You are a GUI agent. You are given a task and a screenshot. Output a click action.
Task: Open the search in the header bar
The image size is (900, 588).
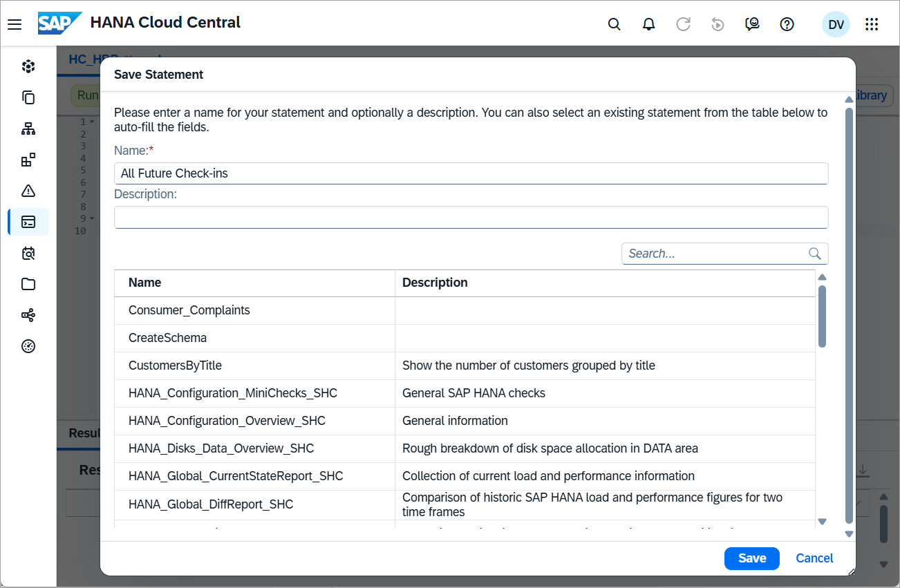tap(614, 25)
